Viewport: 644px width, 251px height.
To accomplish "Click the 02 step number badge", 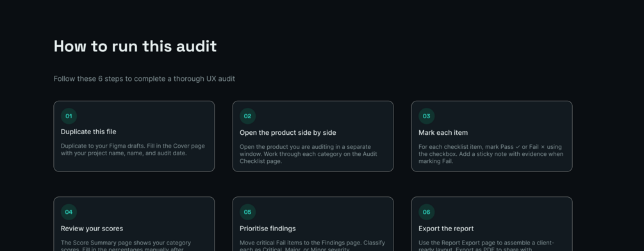I will pos(247,116).
